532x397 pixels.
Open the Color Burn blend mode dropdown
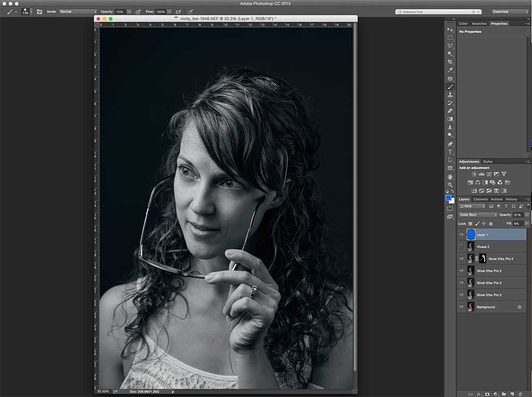coord(478,215)
